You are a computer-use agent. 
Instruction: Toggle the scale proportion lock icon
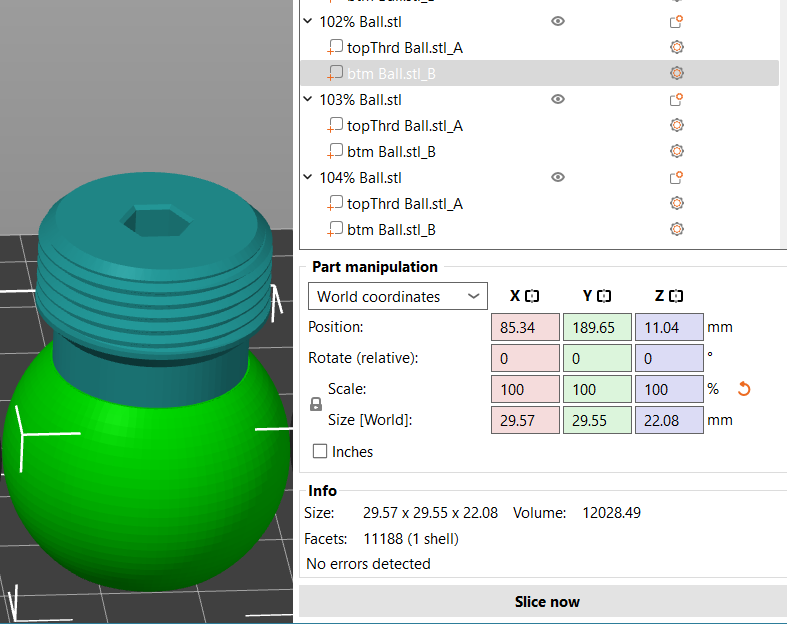click(x=316, y=404)
